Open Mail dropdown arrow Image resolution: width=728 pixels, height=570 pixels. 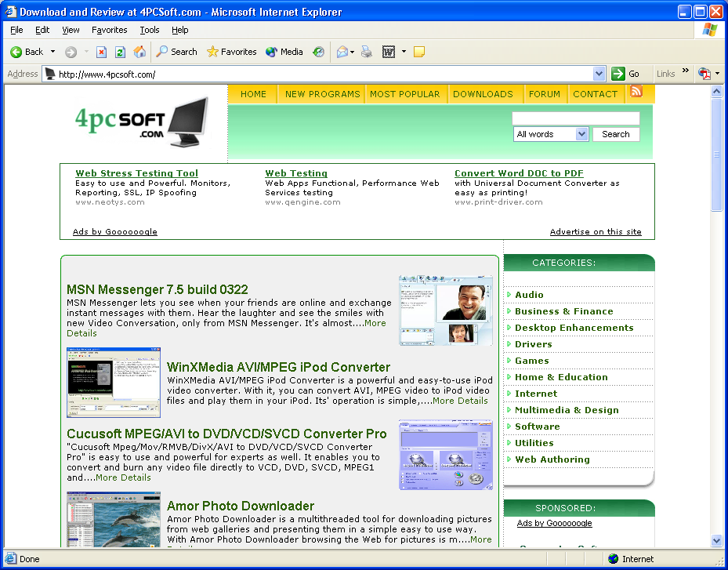point(353,52)
